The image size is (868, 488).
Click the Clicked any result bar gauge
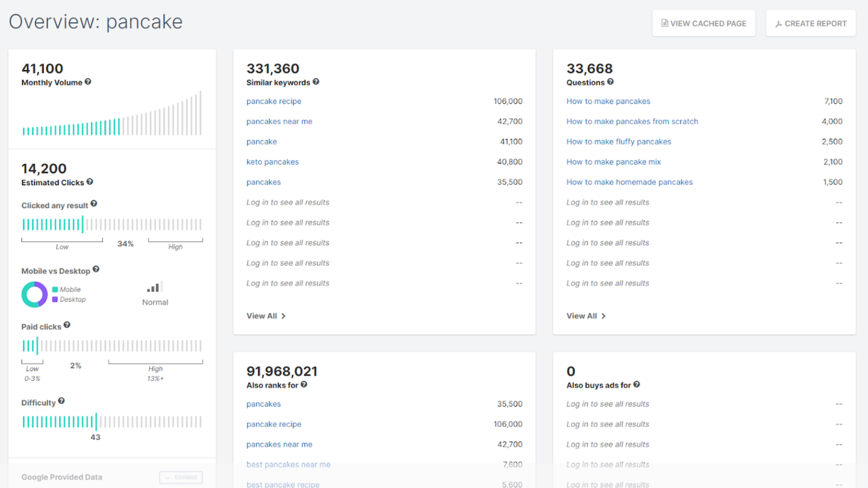click(x=112, y=224)
